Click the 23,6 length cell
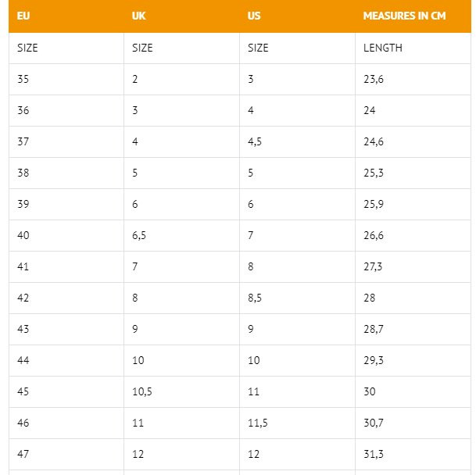 click(373, 79)
